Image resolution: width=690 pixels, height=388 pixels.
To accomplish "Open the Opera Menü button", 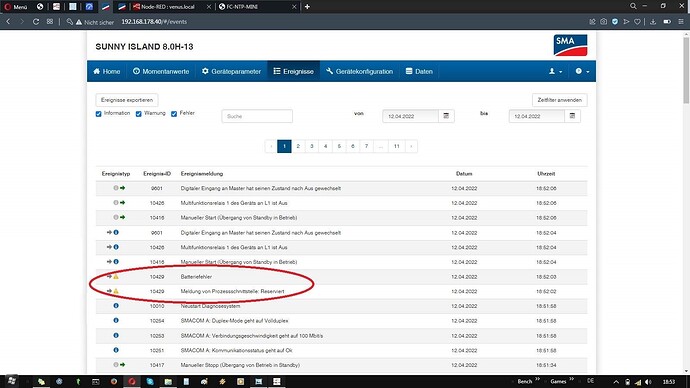I will pyautogui.click(x=16, y=7).
